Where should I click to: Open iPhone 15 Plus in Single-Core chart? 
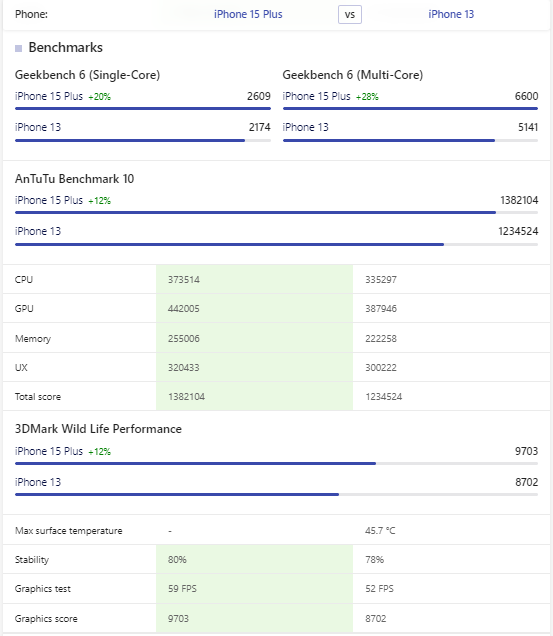coord(49,97)
